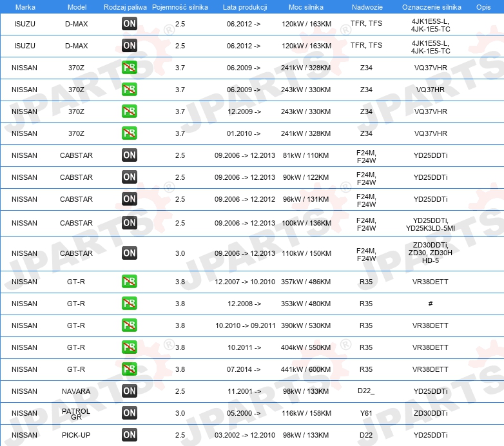Click PB icon for 370Z 01.2010 row

pyautogui.click(x=129, y=133)
